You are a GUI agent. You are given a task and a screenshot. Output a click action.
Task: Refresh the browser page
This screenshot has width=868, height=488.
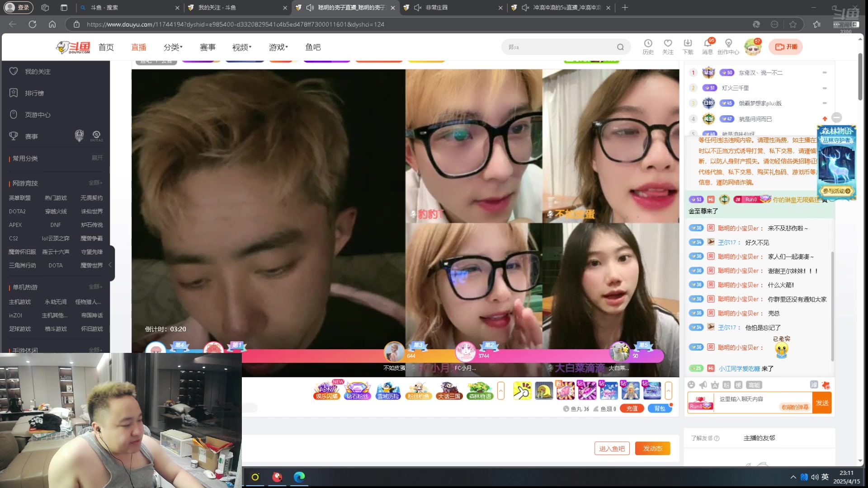pos(33,24)
